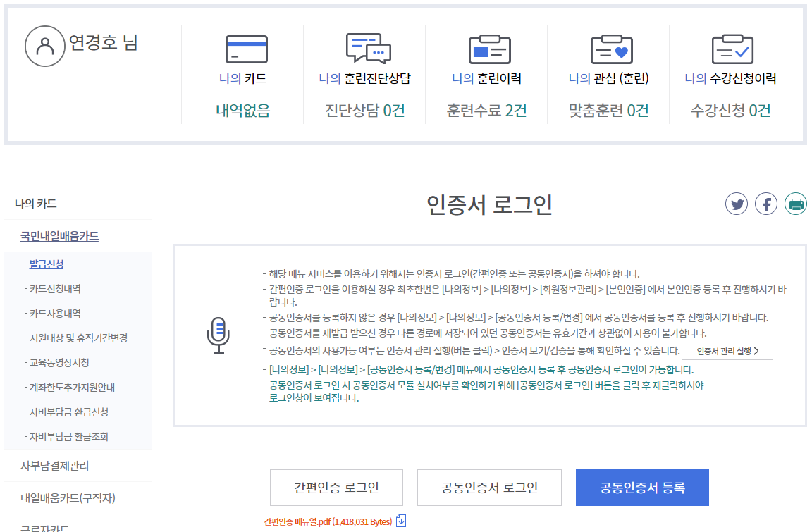Open the 나의 카드 card icon
The image size is (812, 532).
point(245,49)
